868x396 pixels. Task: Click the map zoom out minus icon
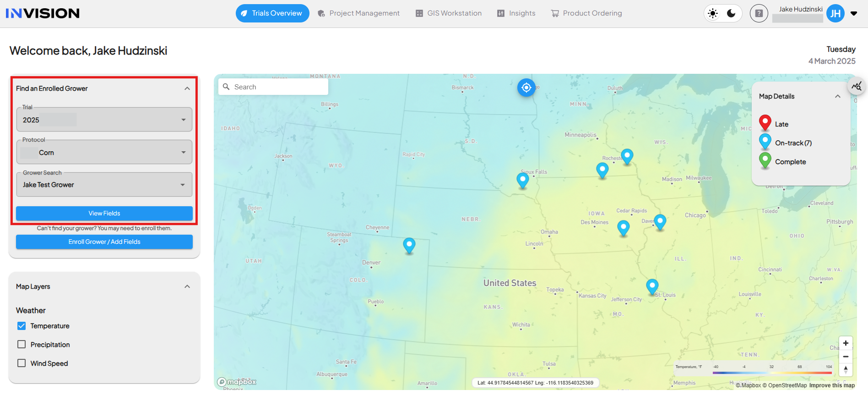click(846, 357)
